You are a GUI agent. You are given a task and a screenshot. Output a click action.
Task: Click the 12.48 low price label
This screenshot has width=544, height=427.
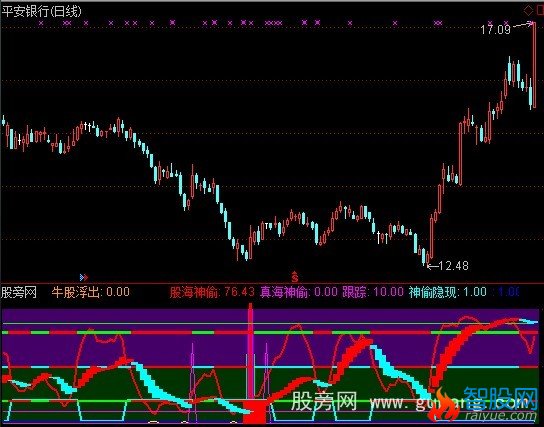coord(453,266)
